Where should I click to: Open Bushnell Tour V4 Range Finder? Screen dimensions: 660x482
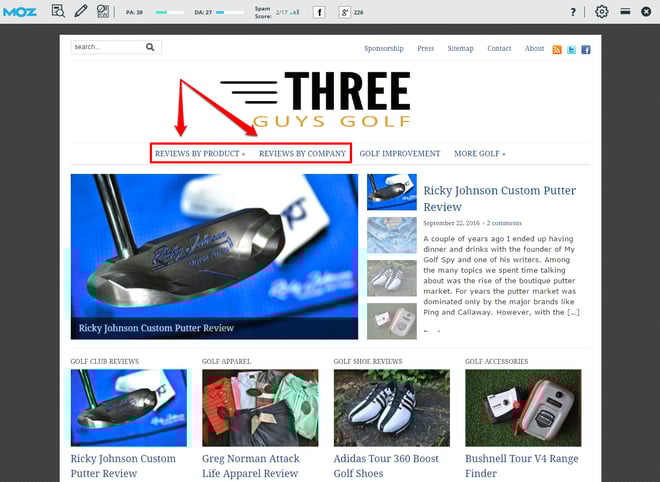[522, 466]
